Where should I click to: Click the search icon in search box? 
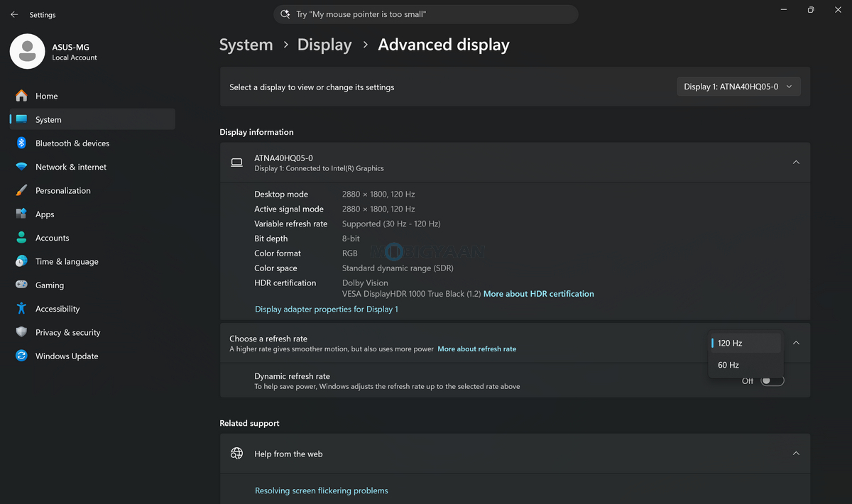click(x=285, y=14)
